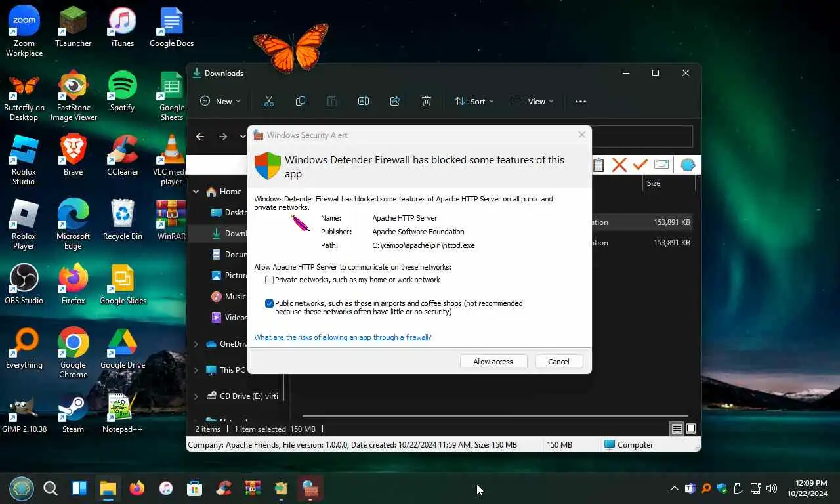Collapse the Home tree node

[196, 192]
